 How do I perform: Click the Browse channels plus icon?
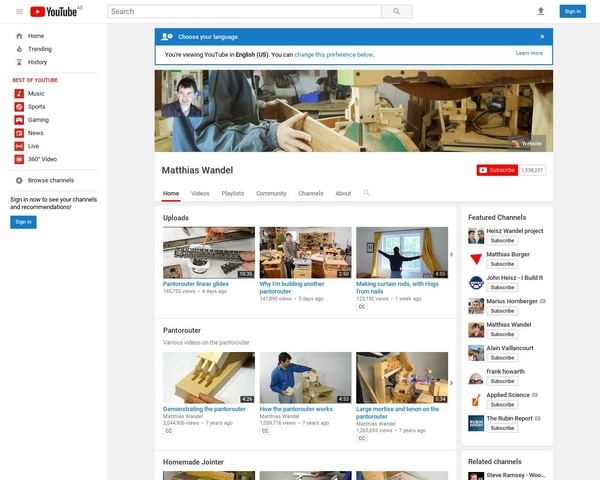click(x=19, y=180)
